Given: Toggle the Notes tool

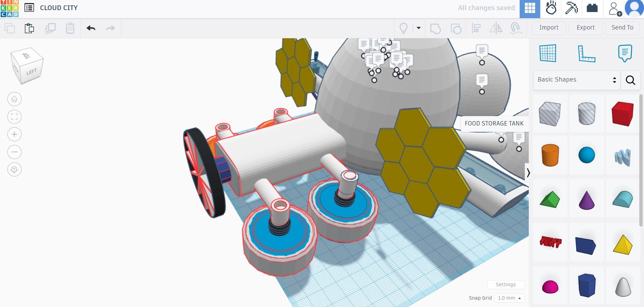Looking at the screenshot, I should [x=625, y=53].
